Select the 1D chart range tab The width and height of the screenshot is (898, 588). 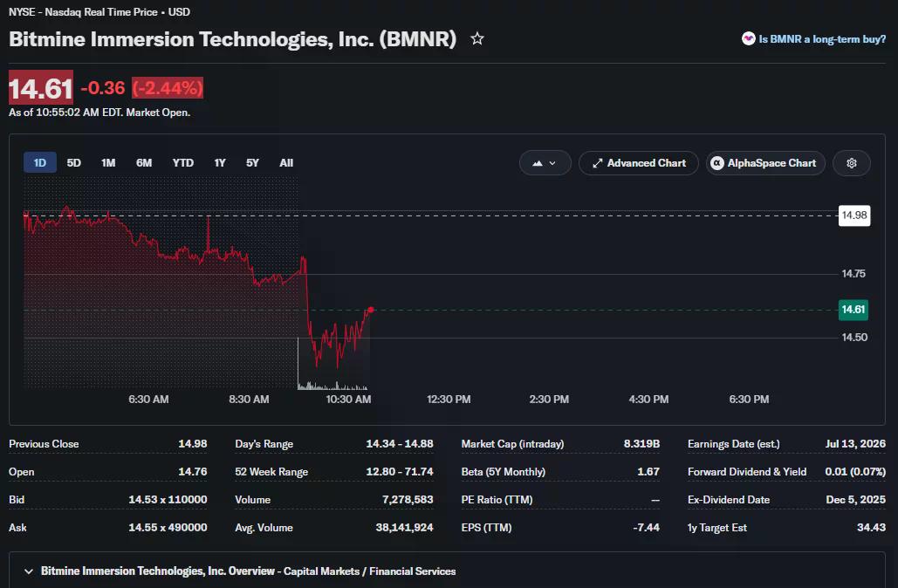point(40,162)
